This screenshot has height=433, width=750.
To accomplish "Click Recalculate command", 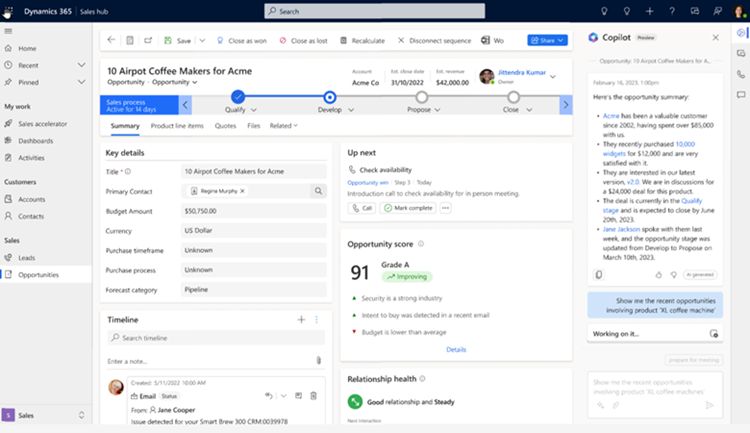I will (363, 41).
